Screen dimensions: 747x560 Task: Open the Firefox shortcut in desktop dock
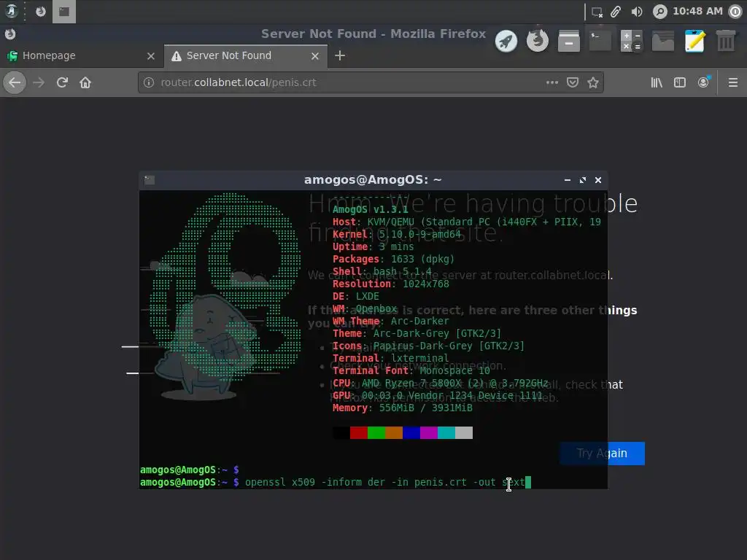pos(538,41)
